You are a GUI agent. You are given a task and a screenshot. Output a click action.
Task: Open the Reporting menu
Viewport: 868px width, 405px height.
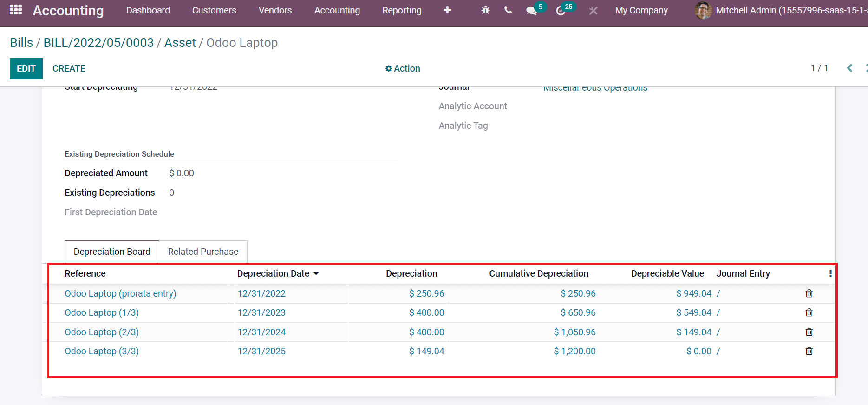[x=402, y=10]
